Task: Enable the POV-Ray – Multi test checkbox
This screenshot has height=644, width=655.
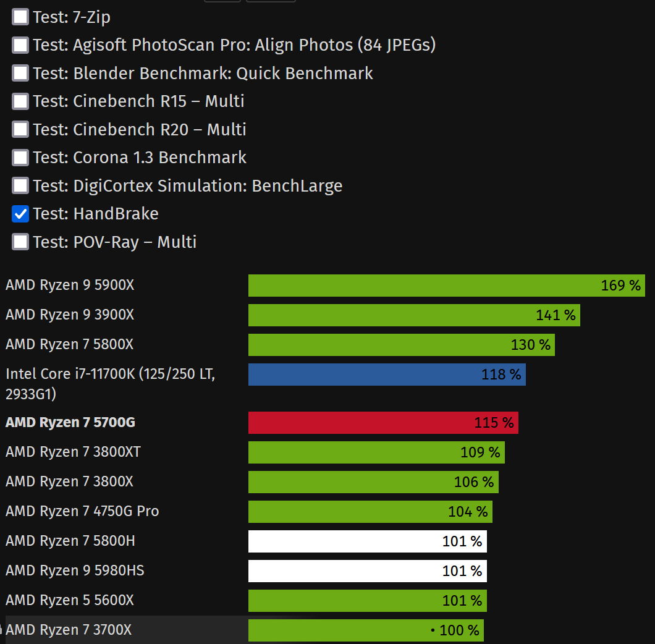Action: (20, 242)
